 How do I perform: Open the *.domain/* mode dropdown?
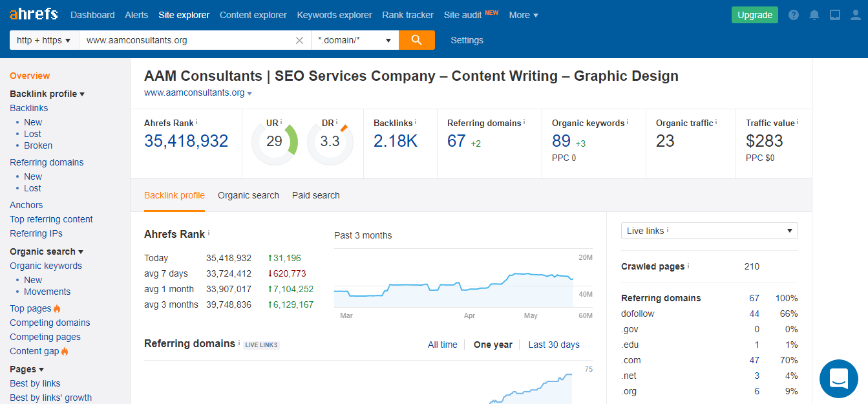[x=354, y=39]
